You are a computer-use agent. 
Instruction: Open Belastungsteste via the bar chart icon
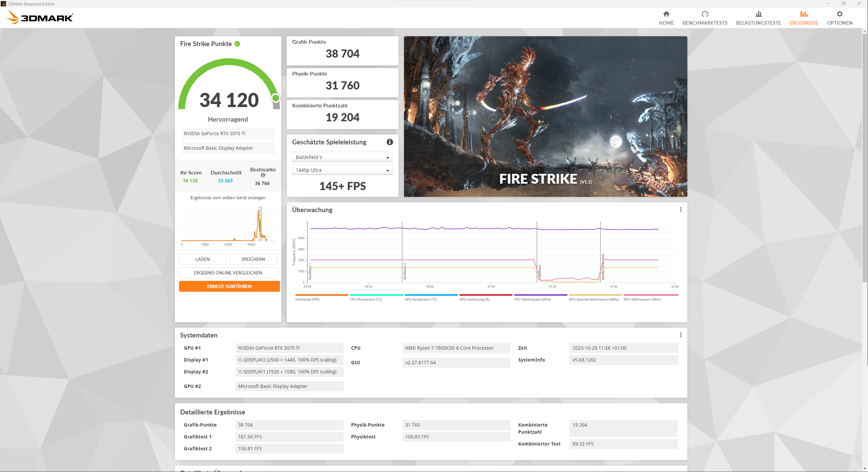[x=759, y=14]
